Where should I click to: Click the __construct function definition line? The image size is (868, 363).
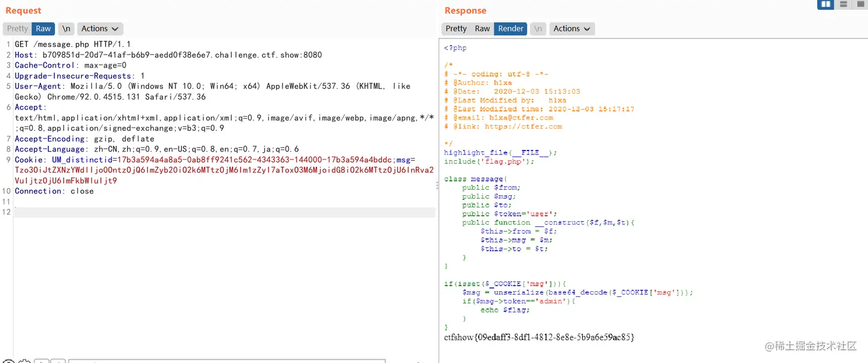[x=549, y=222]
